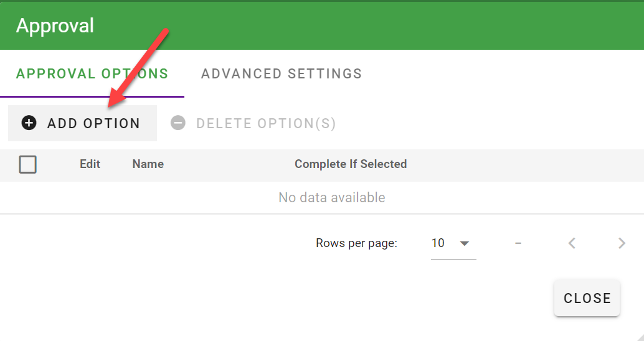
Task: Click the No data available row
Action: click(322, 197)
